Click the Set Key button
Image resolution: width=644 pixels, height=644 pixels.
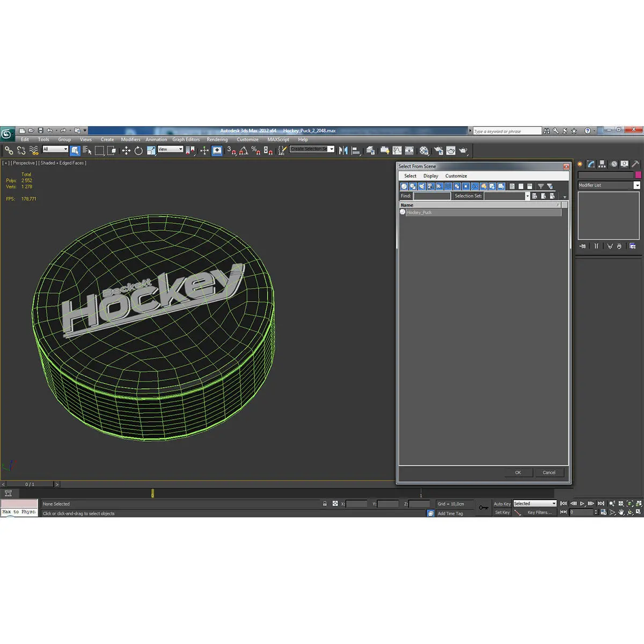click(502, 513)
